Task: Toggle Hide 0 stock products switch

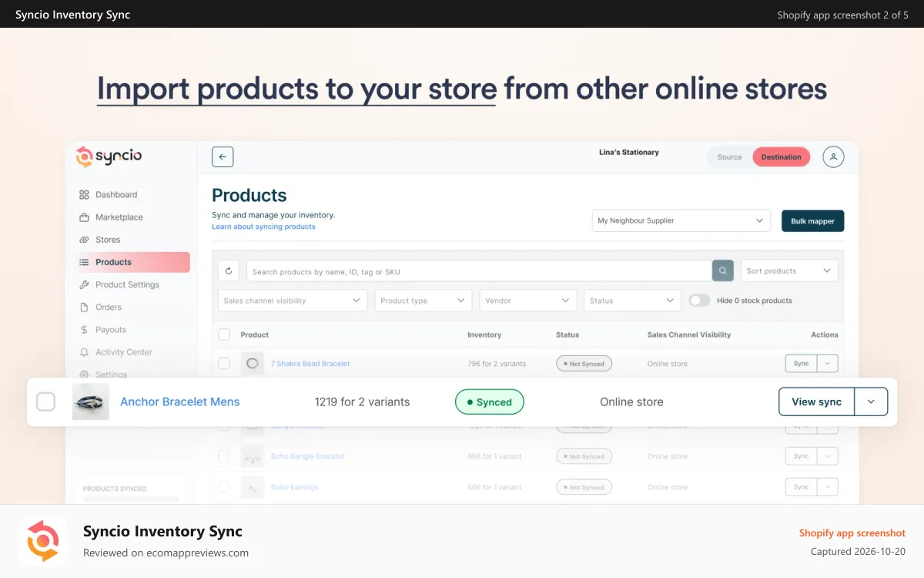Action: click(699, 301)
